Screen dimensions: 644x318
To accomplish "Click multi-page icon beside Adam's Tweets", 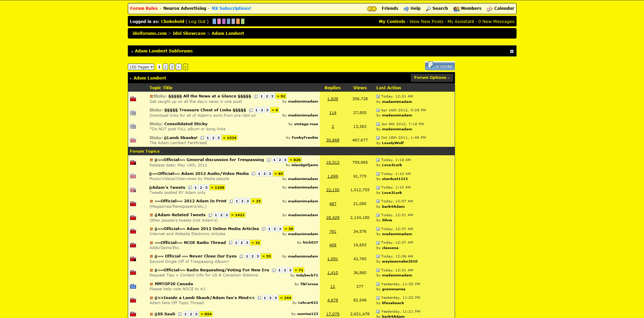I will (190, 188).
